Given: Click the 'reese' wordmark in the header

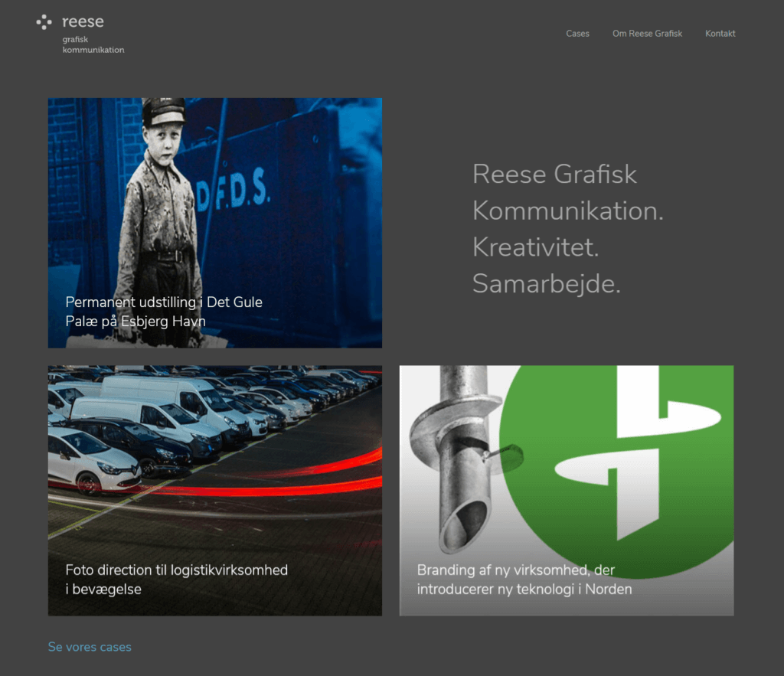Looking at the screenshot, I should (x=83, y=21).
